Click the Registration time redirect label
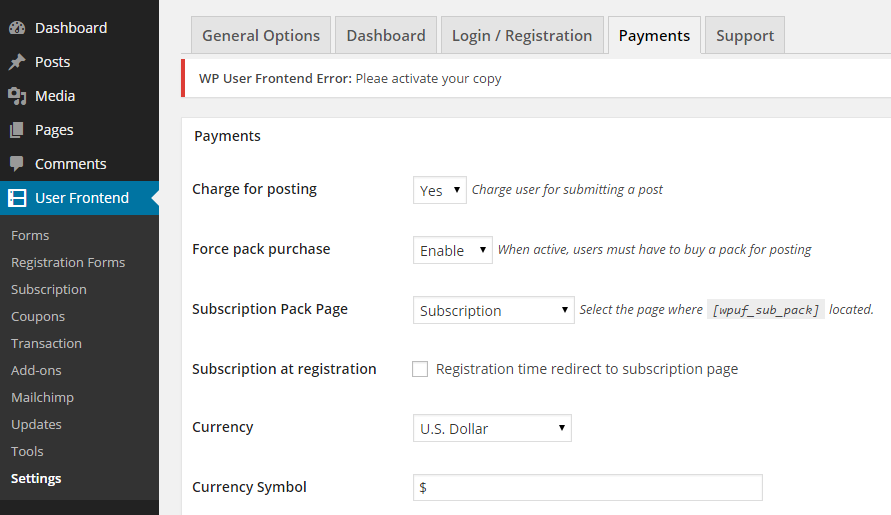This screenshot has height=515, width=891. 587,369
